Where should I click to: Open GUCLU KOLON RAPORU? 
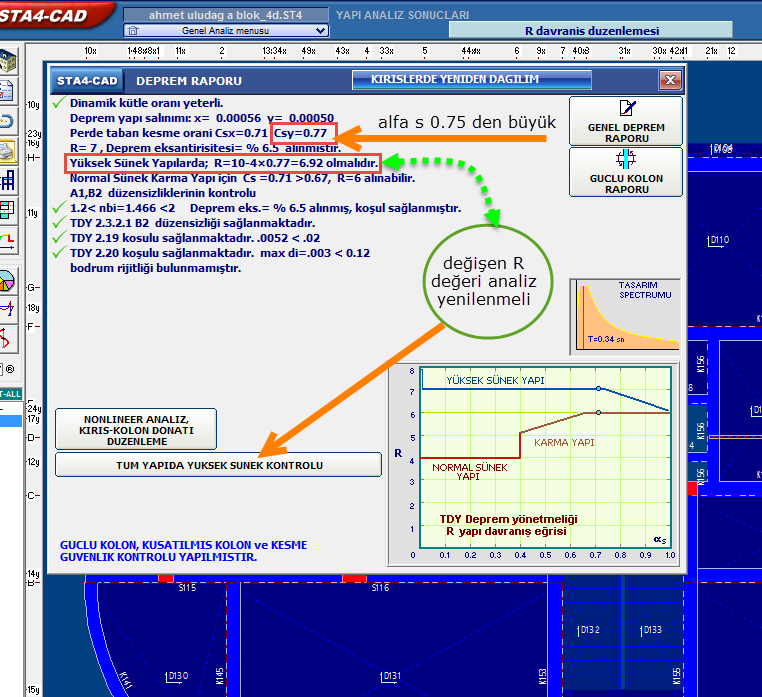[x=626, y=171]
